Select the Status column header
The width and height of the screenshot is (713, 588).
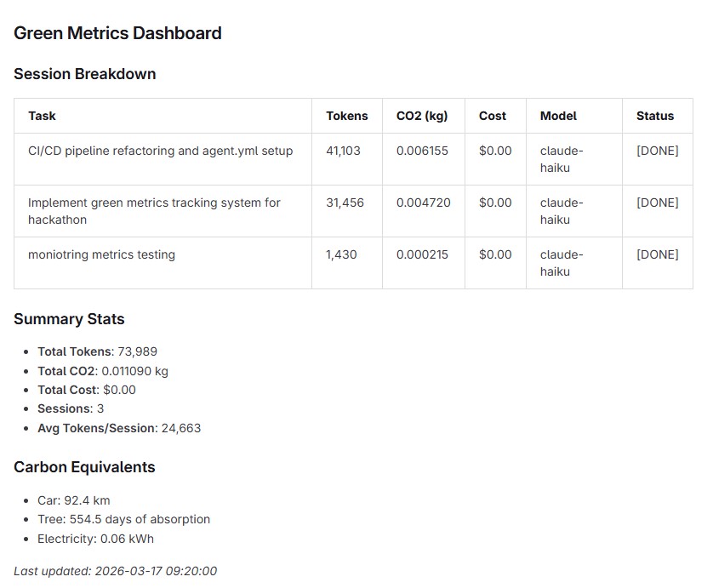pos(655,116)
